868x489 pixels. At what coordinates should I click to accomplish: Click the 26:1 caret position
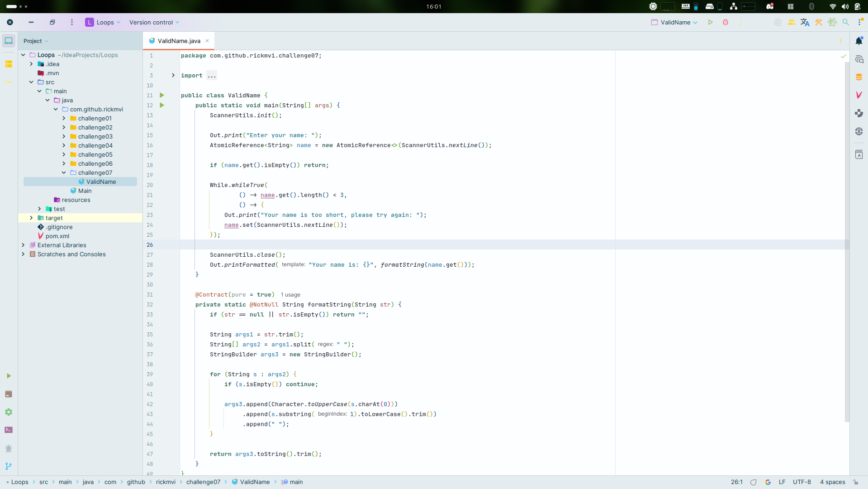(736, 482)
